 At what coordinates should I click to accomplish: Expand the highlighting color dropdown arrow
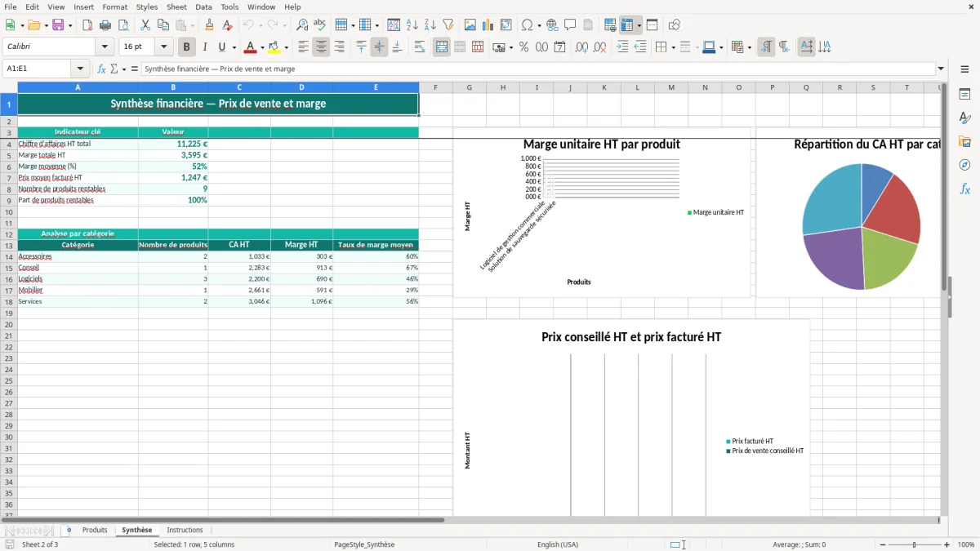[286, 47]
